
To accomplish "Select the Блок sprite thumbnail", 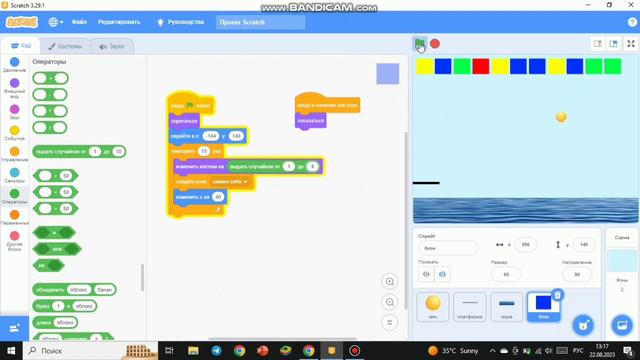I will tap(543, 307).
